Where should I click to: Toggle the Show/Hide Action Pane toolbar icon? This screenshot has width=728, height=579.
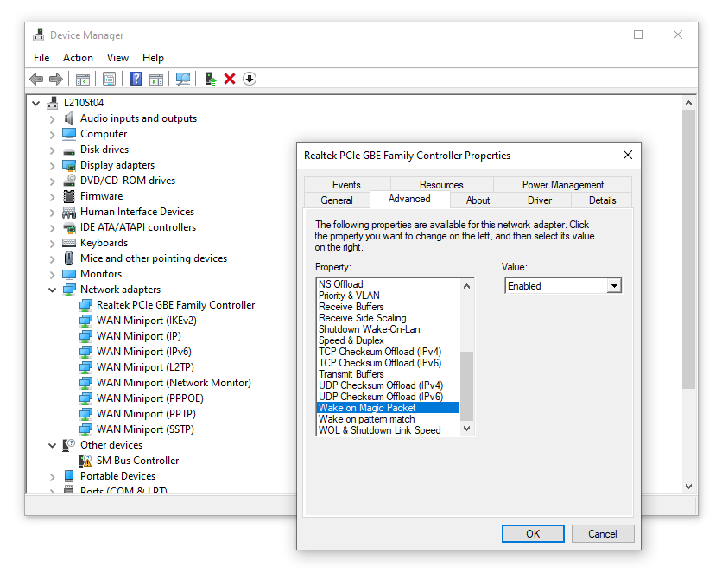pyautogui.click(x=156, y=80)
